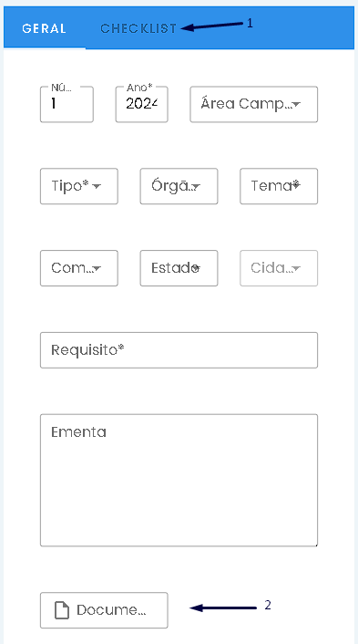Edit the Ano field showing 2024
This screenshot has width=358, height=644.
141,104
